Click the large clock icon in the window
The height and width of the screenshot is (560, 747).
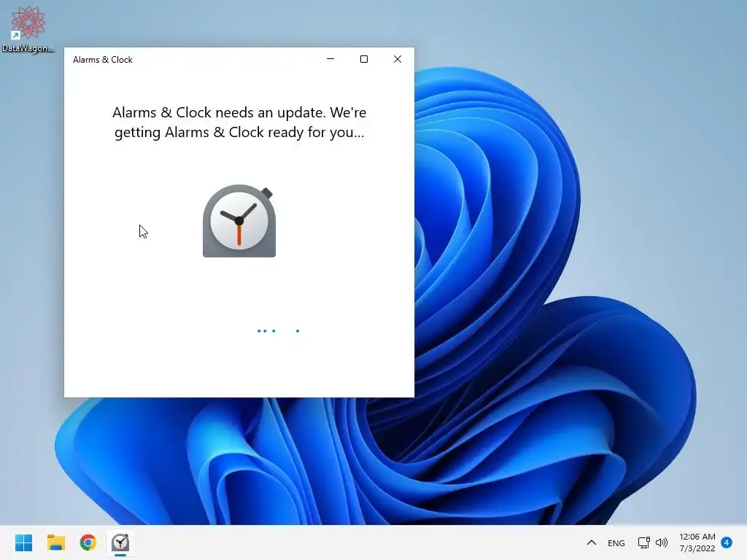[x=239, y=221]
